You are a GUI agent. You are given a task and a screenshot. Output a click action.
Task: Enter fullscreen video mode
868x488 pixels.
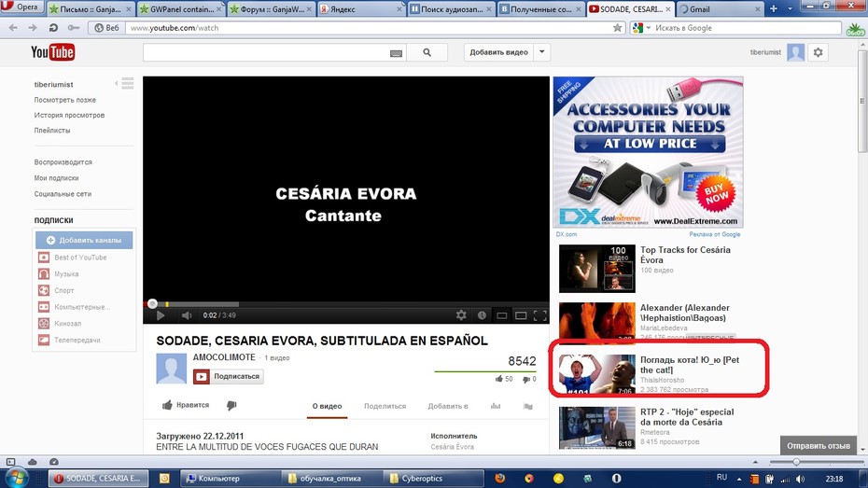click(540, 315)
